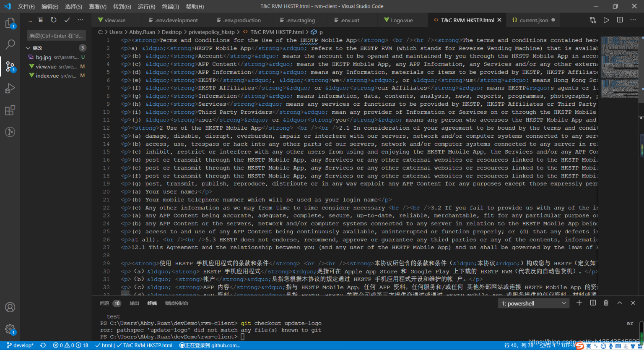Image resolution: width=644 pixels, height=350 pixels.
Task: Open view.vue in the changes list
Action: (56, 66)
